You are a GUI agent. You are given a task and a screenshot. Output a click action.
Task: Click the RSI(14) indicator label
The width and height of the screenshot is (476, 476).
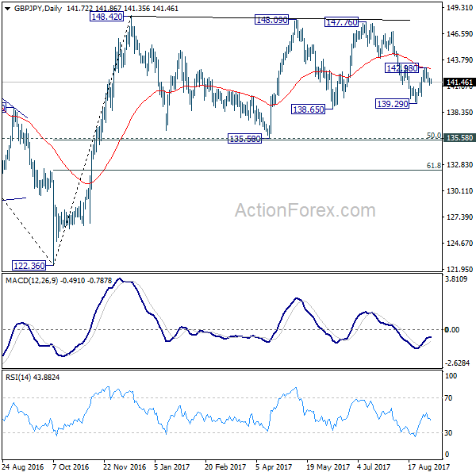[x=18, y=378]
